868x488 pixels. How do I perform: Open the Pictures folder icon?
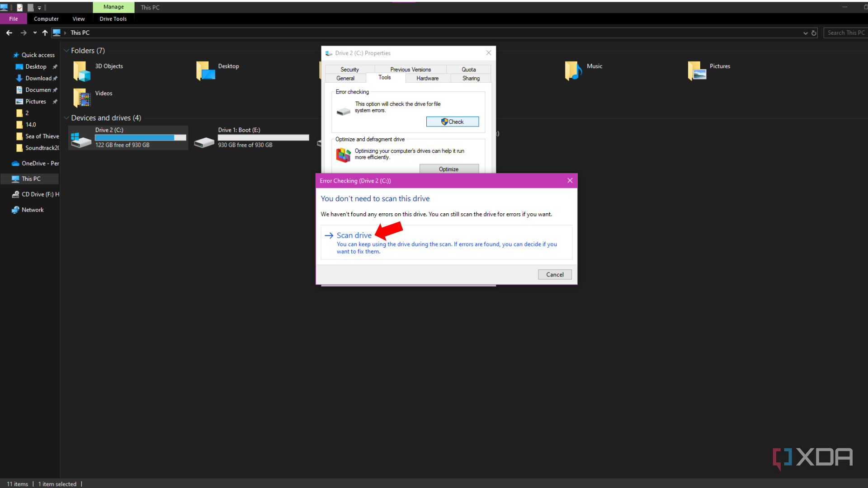pyautogui.click(x=697, y=71)
